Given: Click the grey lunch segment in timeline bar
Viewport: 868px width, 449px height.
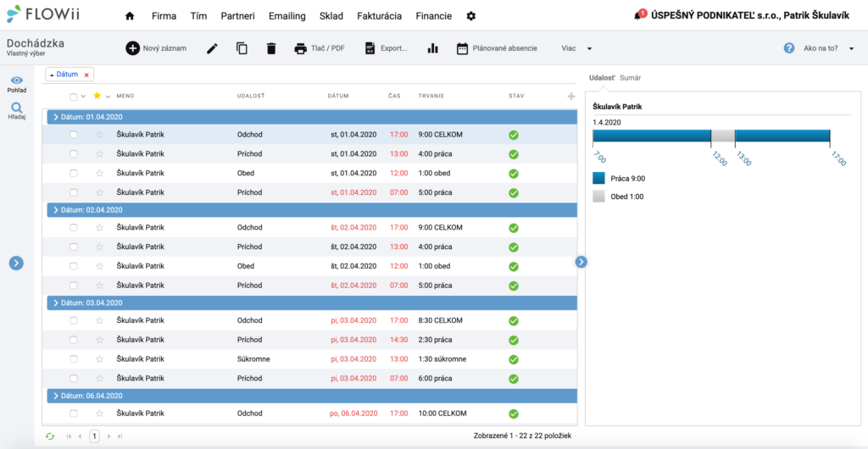Looking at the screenshot, I should click(x=722, y=136).
